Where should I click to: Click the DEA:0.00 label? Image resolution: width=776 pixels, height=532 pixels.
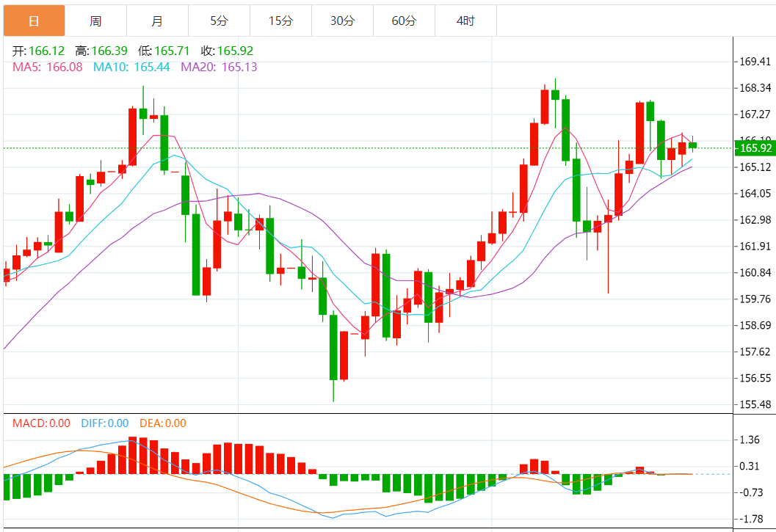pyautogui.click(x=163, y=423)
